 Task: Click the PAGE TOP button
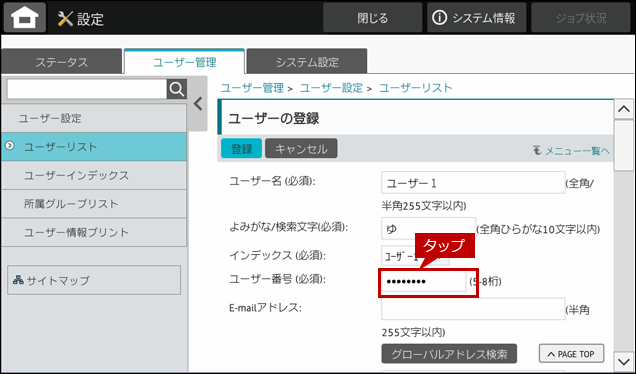click(571, 354)
